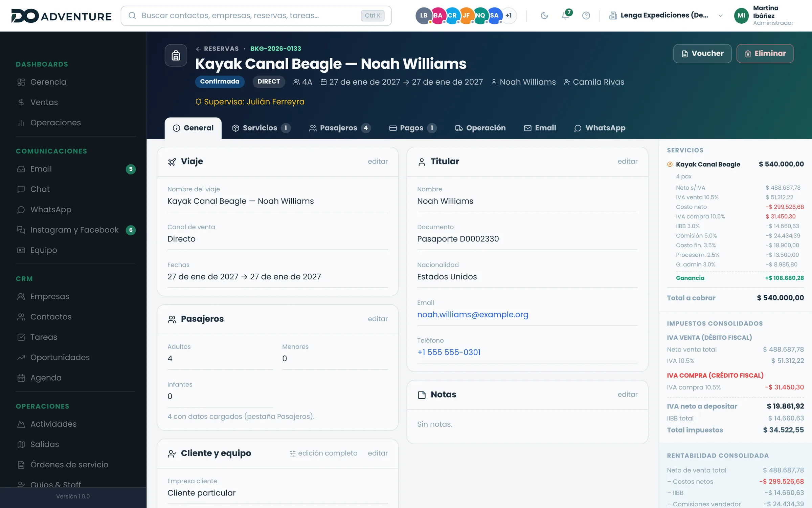Edit the Notas card
812x508 pixels.
coord(627,395)
